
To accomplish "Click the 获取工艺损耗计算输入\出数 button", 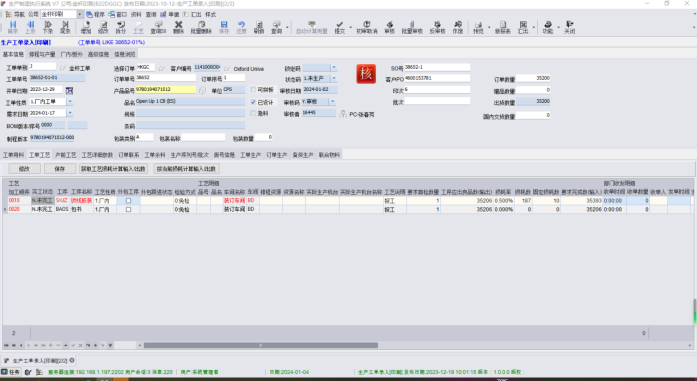I will [x=113, y=169].
